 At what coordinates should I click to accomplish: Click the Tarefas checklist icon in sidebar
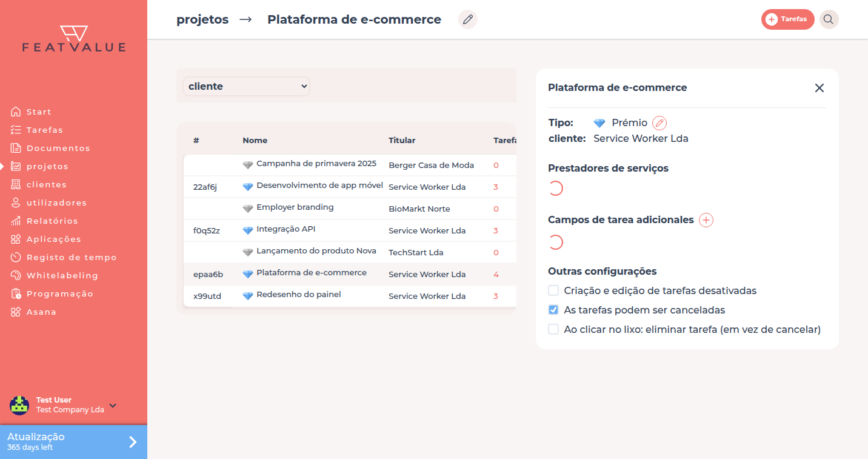click(x=16, y=130)
